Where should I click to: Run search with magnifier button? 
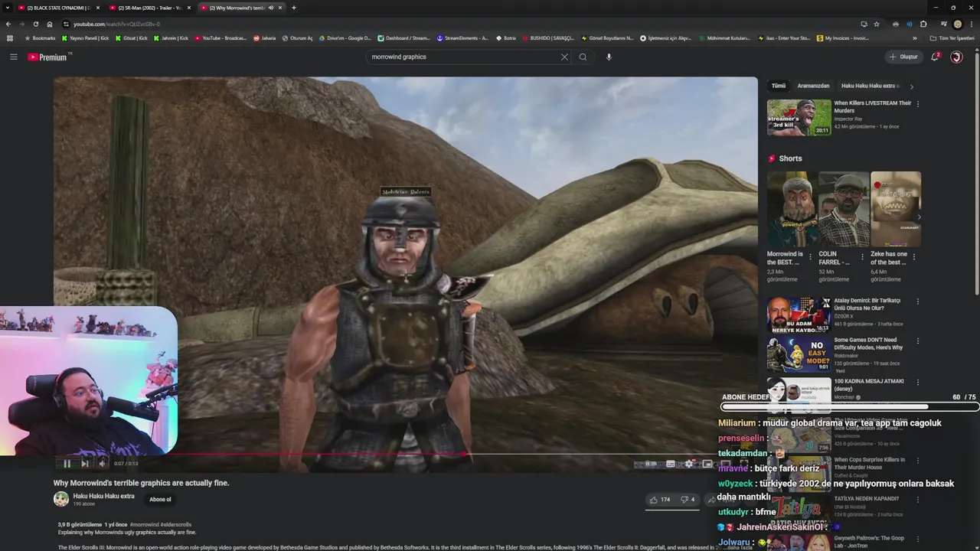point(583,57)
